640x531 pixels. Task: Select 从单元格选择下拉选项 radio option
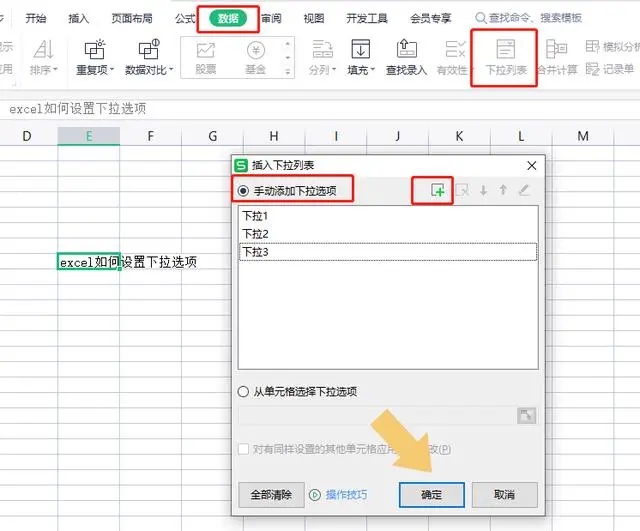coord(298,392)
